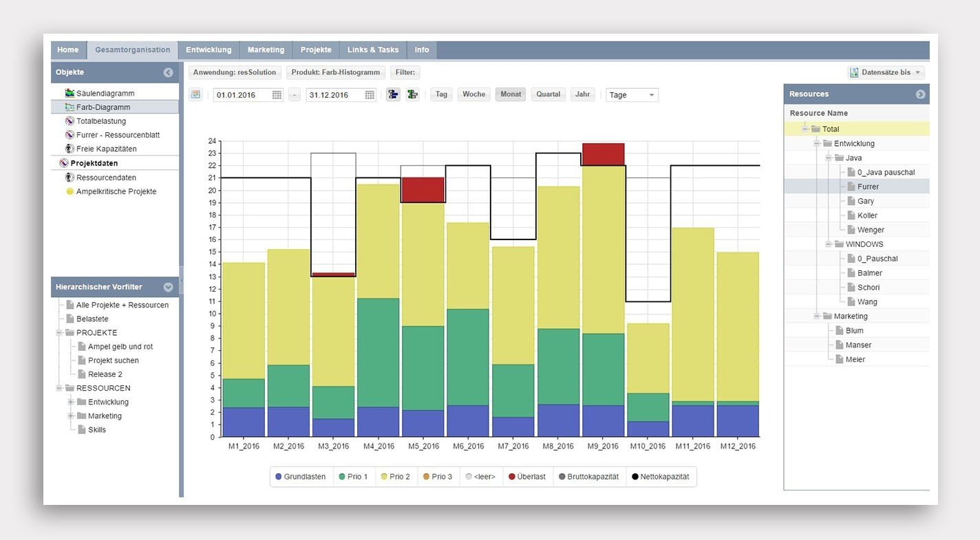Switch to the Entwicklung tab
The image size is (980, 540).
(209, 50)
